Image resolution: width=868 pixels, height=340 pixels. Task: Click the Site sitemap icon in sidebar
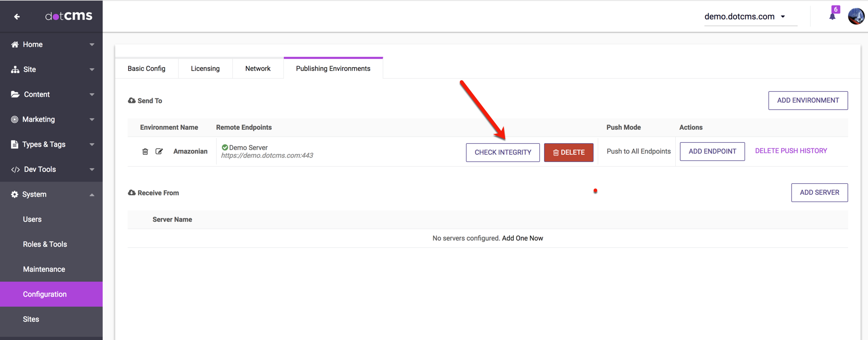pyautogui.click(x=15, y=69)
